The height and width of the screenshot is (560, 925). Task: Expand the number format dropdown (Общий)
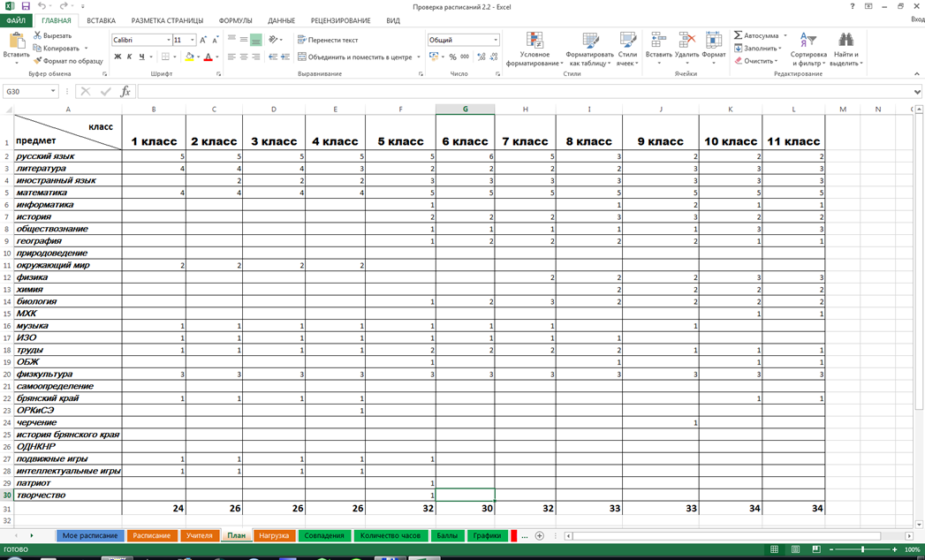(x=496, y=40)
